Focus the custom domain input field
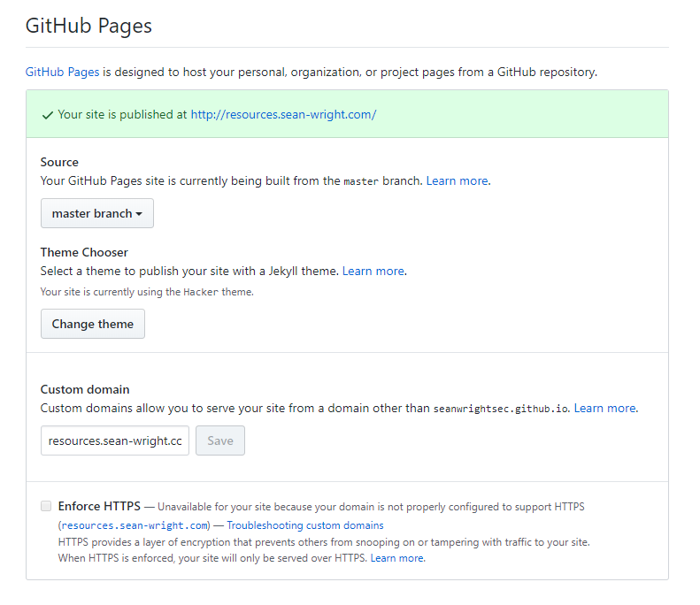Image resolution: width=700 pixels, height=605 pixels. 115,440
